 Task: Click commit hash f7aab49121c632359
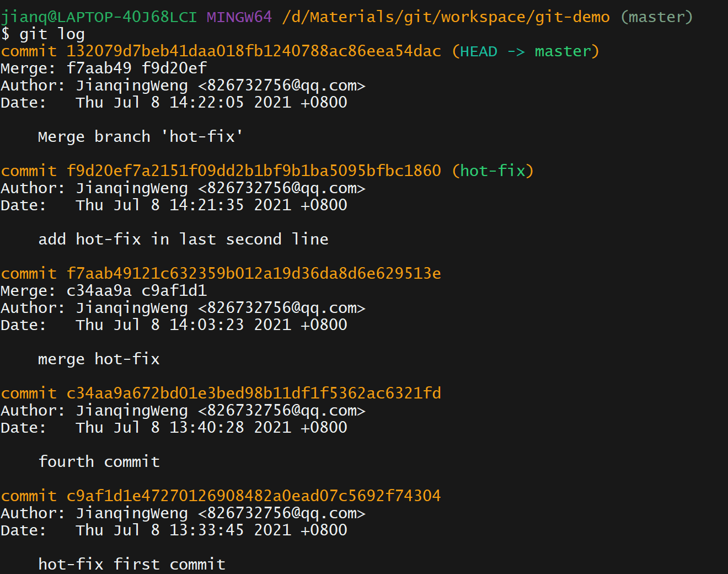254,274
